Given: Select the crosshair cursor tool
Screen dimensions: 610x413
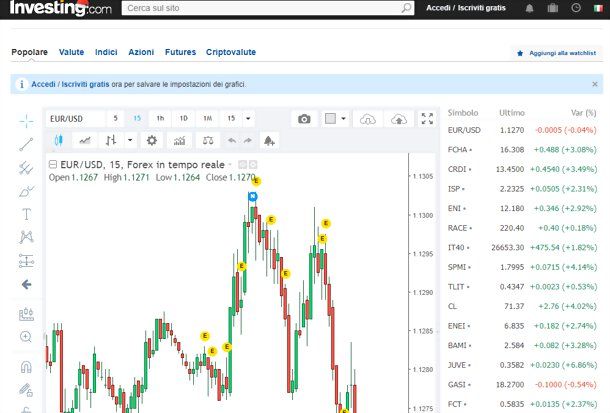Looking at the screenshot, I should coord(26,121).
